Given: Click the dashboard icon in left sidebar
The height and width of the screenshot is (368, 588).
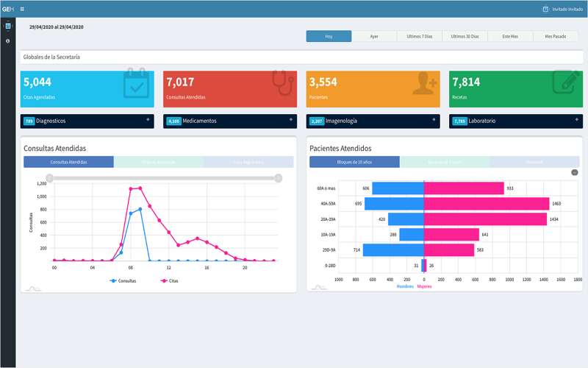Looking at the screenshot, I should pyautogui.click(x=8, y=26).
